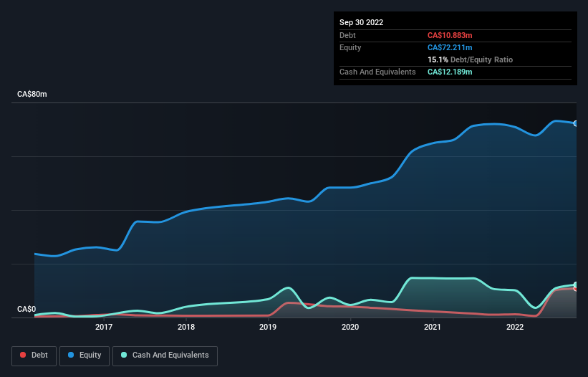This screenshot has width=588, height=377.
Task: Click the Cash And Equivalents tooltip label
Action: coord(377,72)
